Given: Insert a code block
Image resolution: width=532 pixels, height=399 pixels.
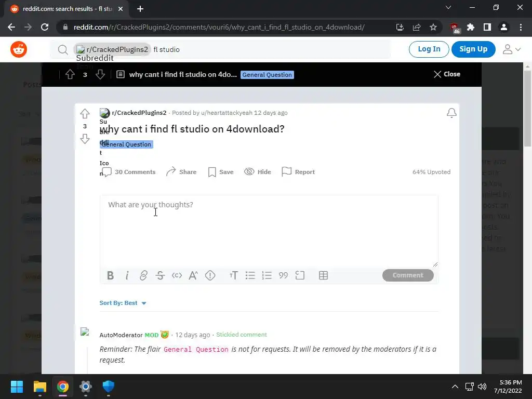Looking at the screenshot, I should [x=300, y=275].
